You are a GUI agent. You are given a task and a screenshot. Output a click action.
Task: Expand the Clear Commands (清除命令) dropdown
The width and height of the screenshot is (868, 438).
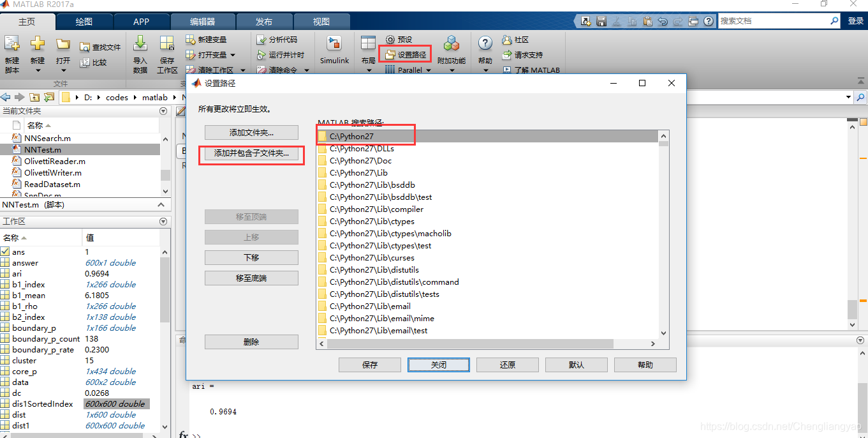tap(306, 70)
